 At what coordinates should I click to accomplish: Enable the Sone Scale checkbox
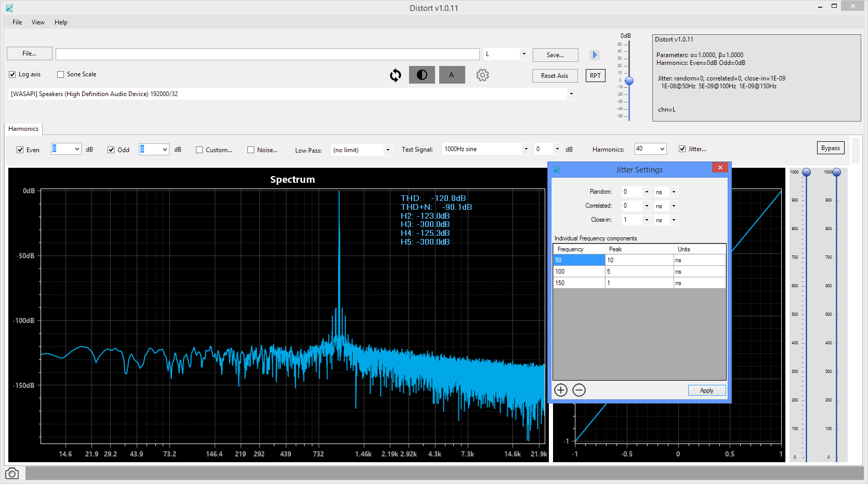pos(61,74)
